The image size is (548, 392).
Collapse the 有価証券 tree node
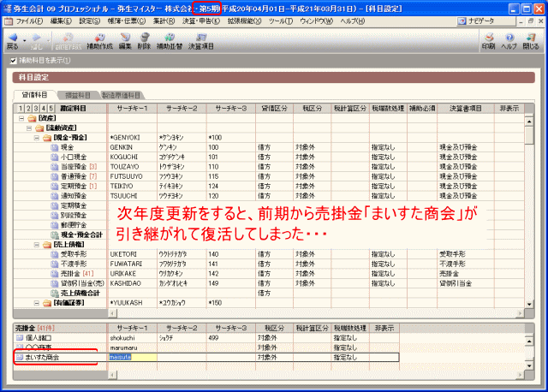(37, 303)
